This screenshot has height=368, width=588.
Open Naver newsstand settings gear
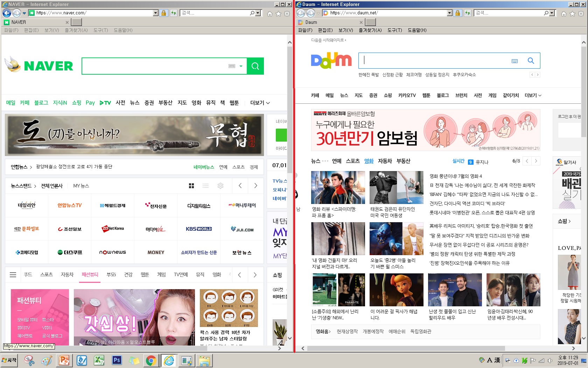coord(220,186)
